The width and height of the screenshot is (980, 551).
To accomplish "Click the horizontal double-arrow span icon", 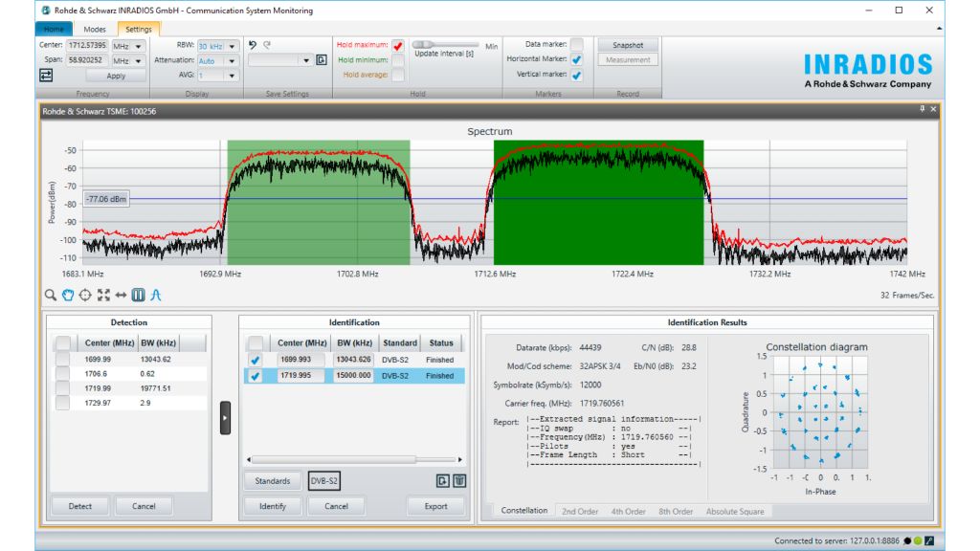I will (x=121, y=296).
